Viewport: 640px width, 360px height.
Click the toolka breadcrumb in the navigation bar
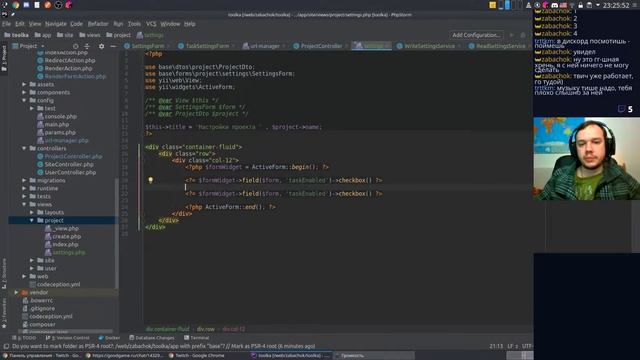click(x=16, y=35)
